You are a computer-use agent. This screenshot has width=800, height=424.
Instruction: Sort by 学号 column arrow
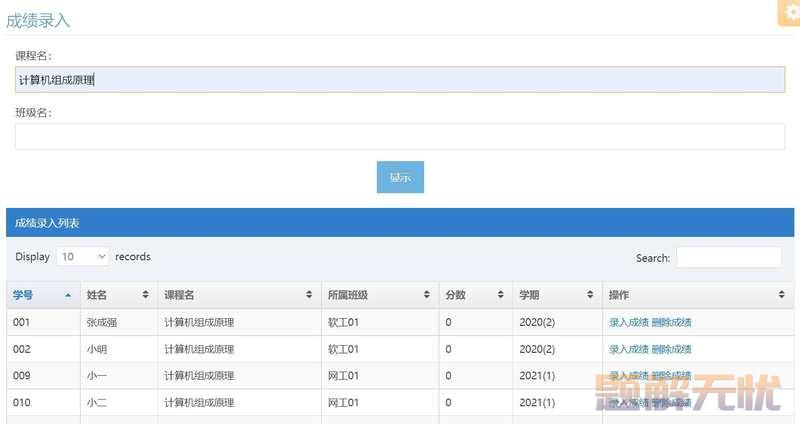coord(68,295)
